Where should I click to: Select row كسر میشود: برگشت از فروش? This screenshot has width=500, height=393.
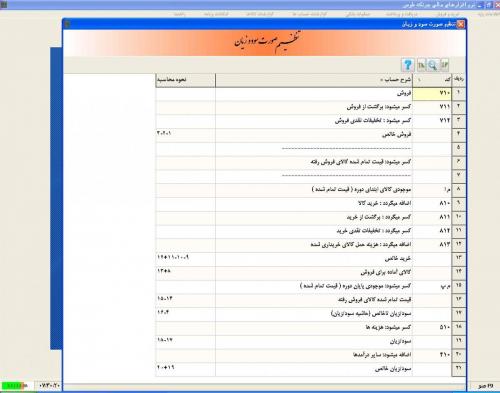pos(314,107)
